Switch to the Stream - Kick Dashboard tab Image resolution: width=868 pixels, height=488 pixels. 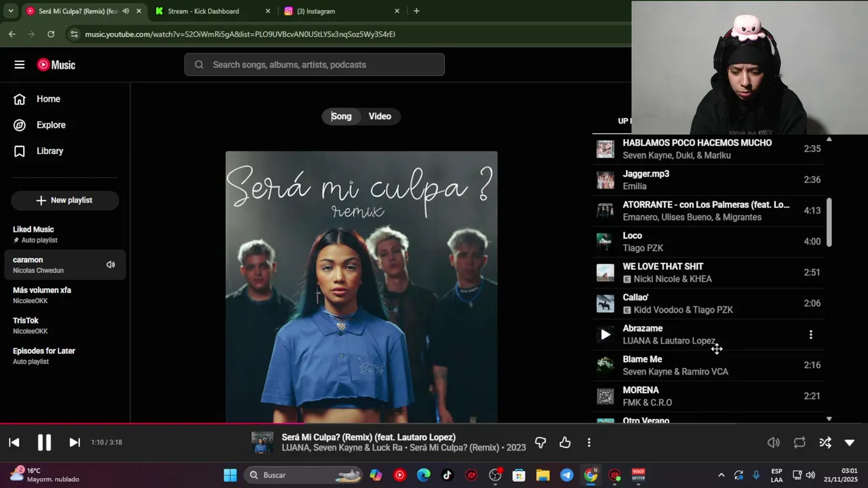212,11
